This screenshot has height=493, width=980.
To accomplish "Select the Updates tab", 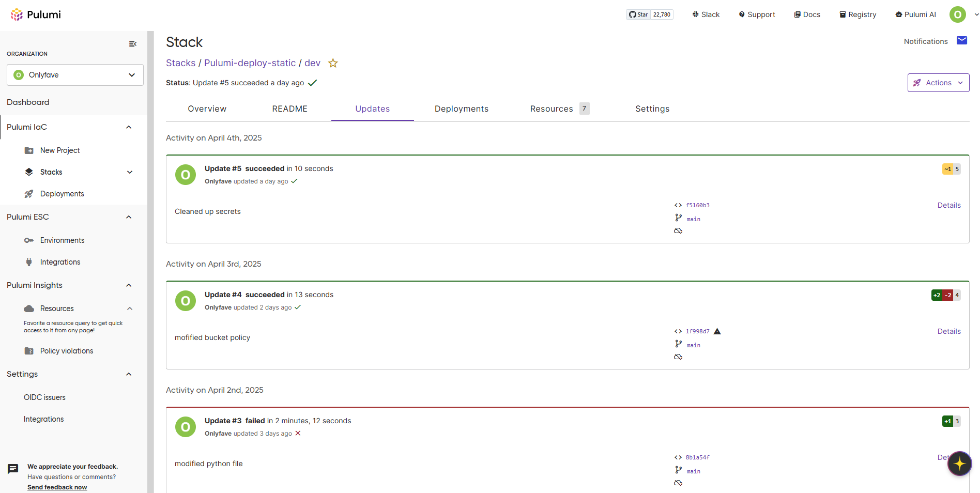I will 373,109.
